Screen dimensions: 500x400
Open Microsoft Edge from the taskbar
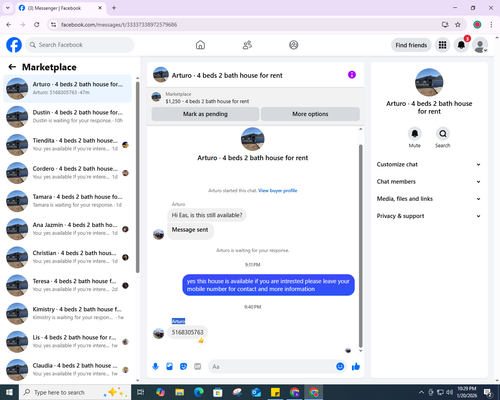coord(199,392)
